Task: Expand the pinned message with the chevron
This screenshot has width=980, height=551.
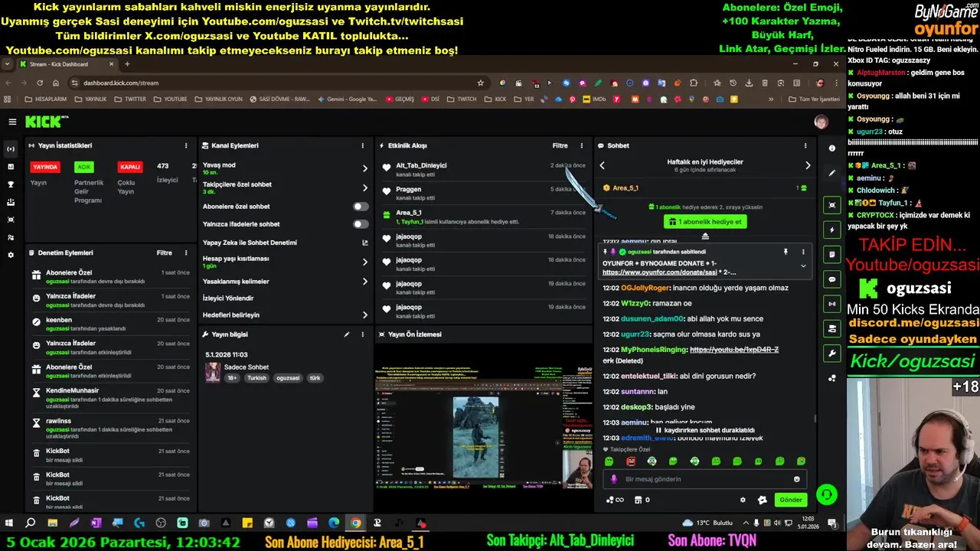Action: tap(803, 266)
